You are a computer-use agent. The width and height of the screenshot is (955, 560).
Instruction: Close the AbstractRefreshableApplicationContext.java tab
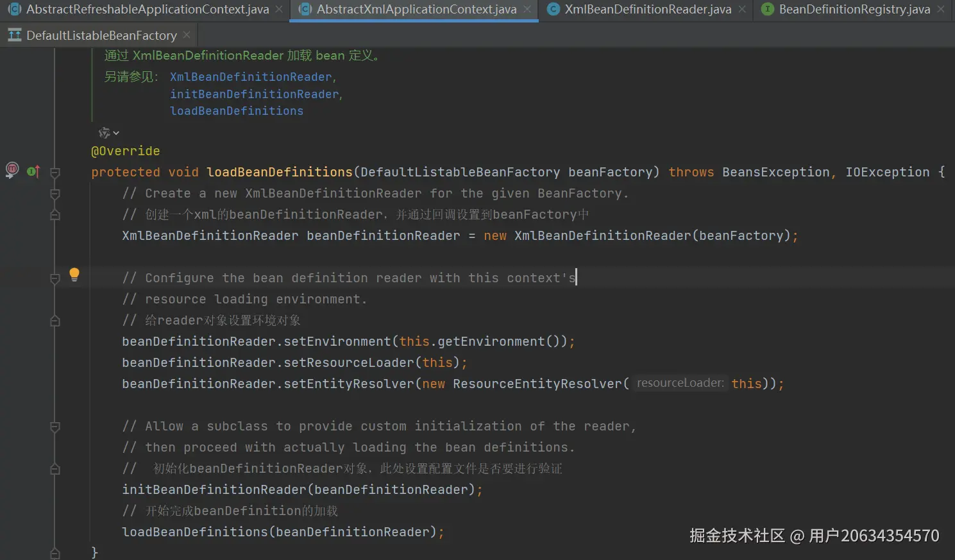pyautogui.click(x=279, y=9)
